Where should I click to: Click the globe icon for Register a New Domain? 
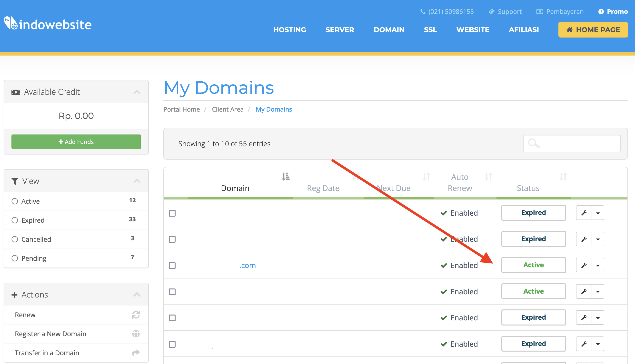pyautogui.click(x=136, y=334)
